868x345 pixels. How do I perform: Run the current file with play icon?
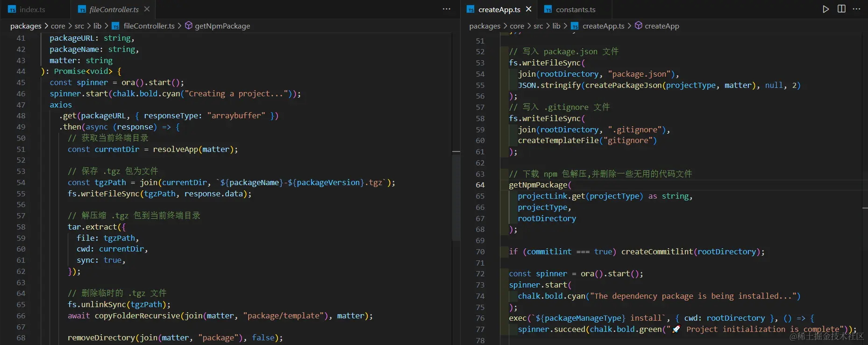click(x=825, y=9)
